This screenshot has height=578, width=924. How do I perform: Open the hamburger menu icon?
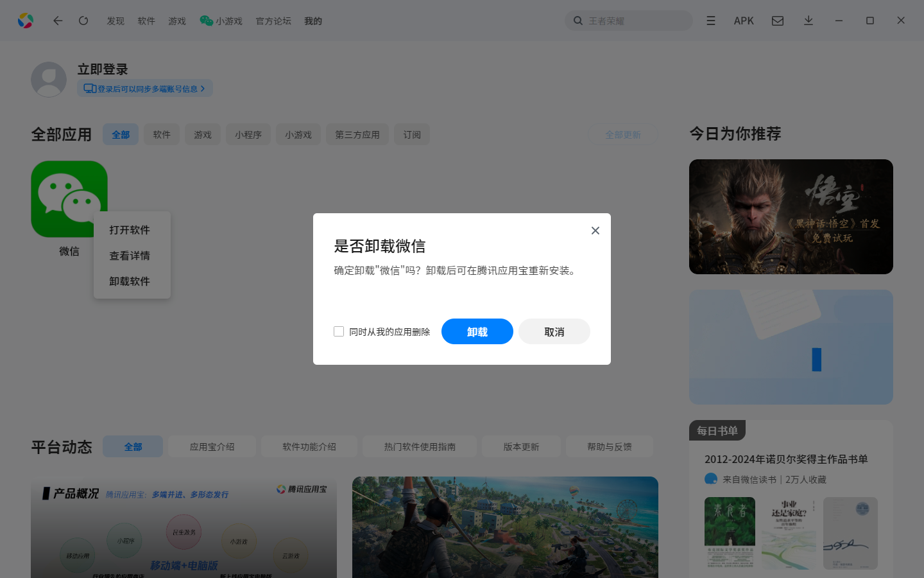(x=710, y=21)
